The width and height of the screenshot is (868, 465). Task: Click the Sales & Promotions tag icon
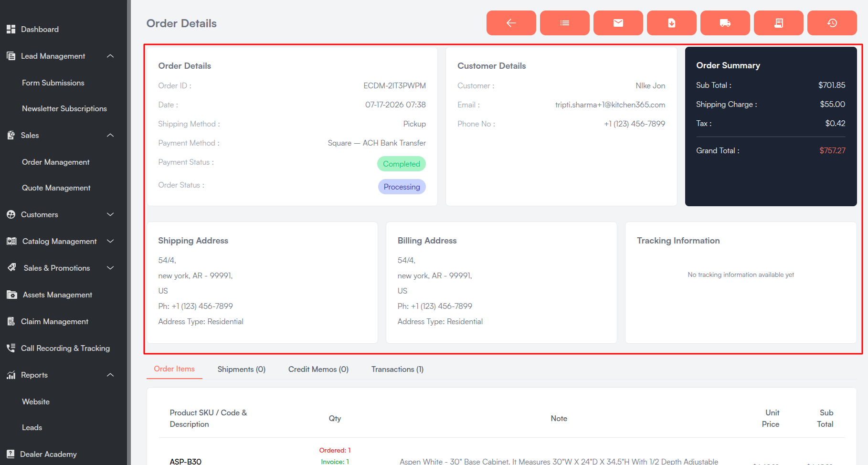click(x=12, y=267)
